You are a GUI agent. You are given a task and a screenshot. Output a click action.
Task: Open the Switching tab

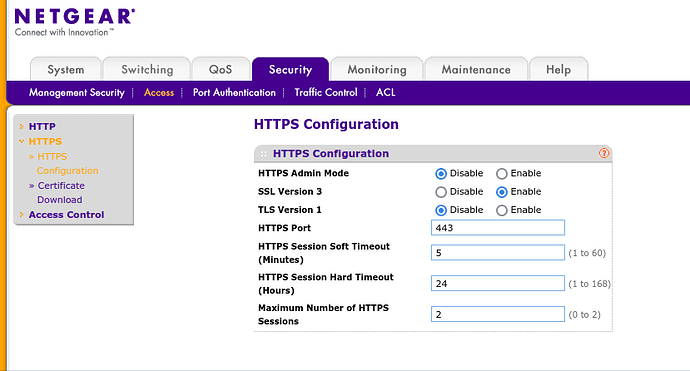coord(147,69)
